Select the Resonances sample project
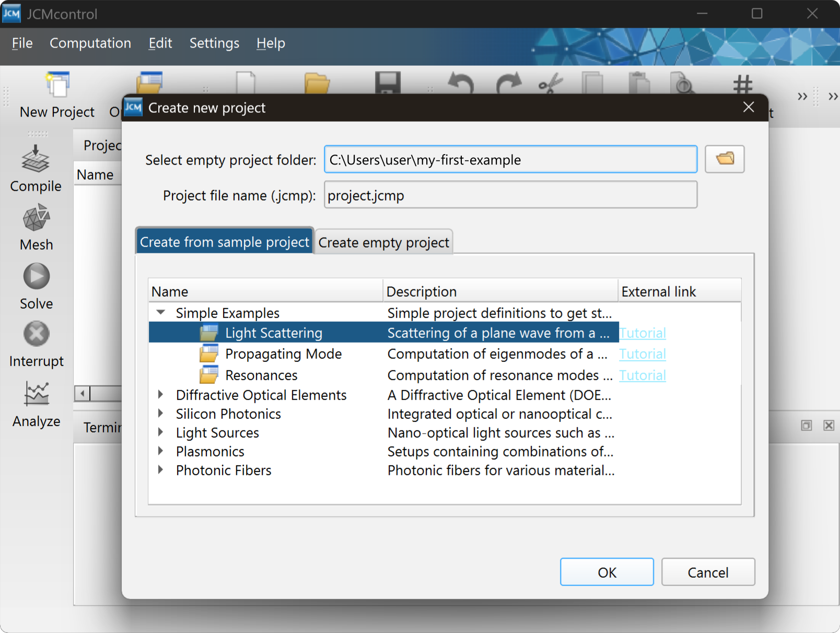Image resolution: width=840 pixels, height=633 pixels. [x=261, y=375]
